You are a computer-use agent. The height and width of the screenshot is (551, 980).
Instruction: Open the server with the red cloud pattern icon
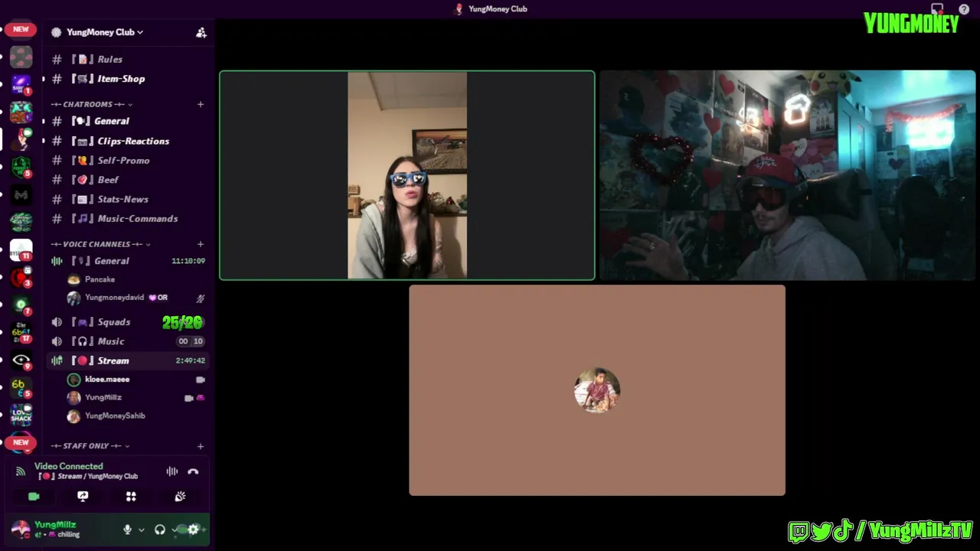[x=21, y=57]
